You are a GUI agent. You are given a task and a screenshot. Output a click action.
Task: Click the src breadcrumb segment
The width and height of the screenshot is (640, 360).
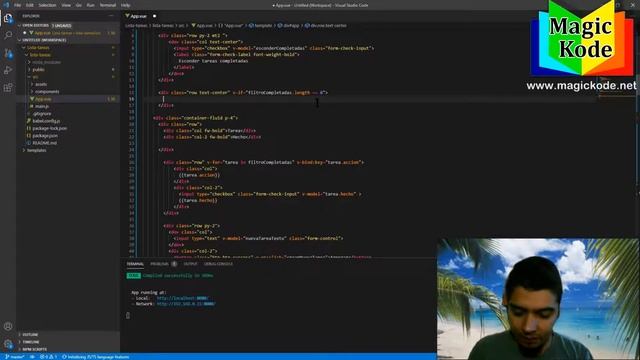(x=181, y=25)
